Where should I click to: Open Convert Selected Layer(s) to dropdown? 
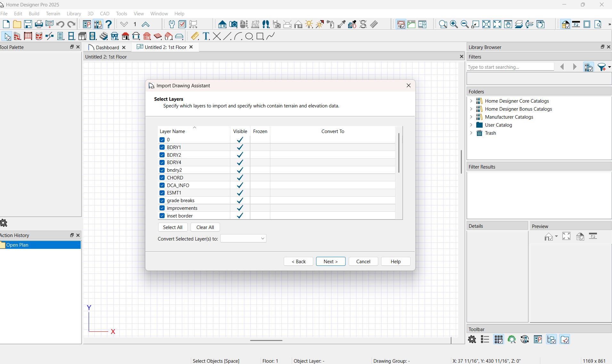[x=243, y=239]
